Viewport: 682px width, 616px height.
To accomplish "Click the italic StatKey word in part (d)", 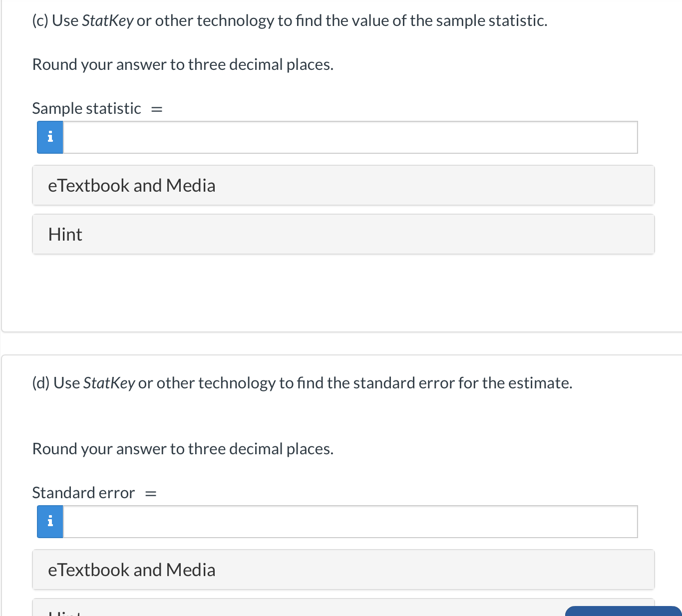I will coord(109,383).
